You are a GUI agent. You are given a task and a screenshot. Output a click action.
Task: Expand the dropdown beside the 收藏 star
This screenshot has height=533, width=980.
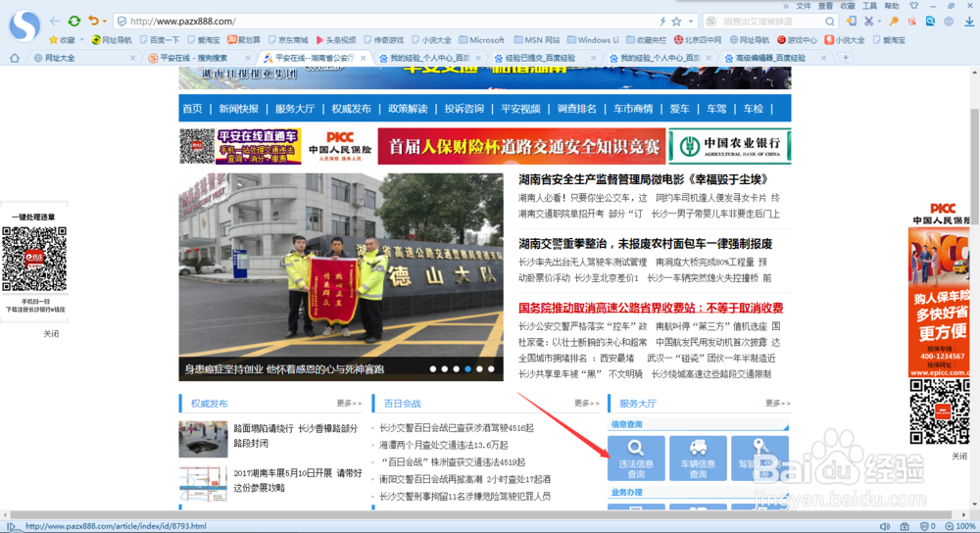(x=82, y=40)
